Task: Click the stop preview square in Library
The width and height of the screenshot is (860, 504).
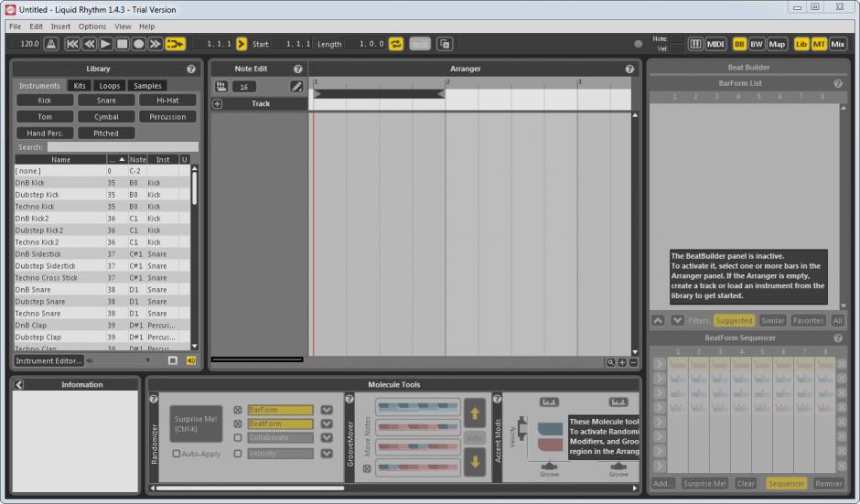Action: [x=173, y=361]
